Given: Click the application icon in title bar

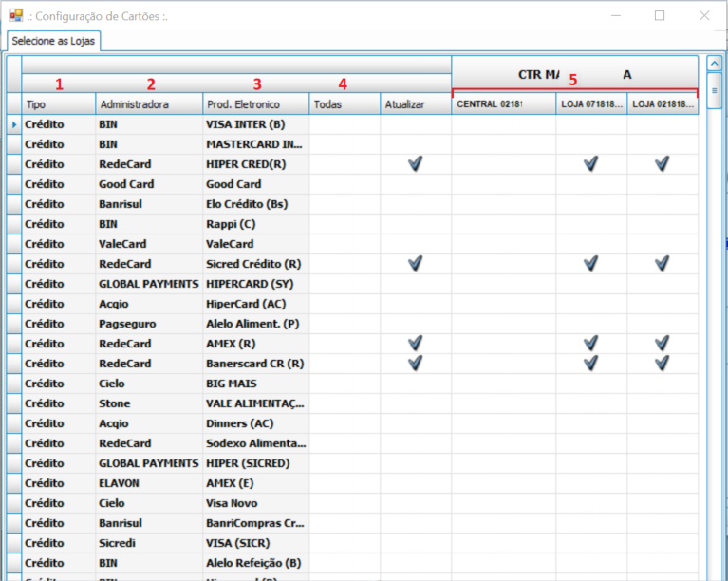Looking at the screenshot, I should coord(16,16).
